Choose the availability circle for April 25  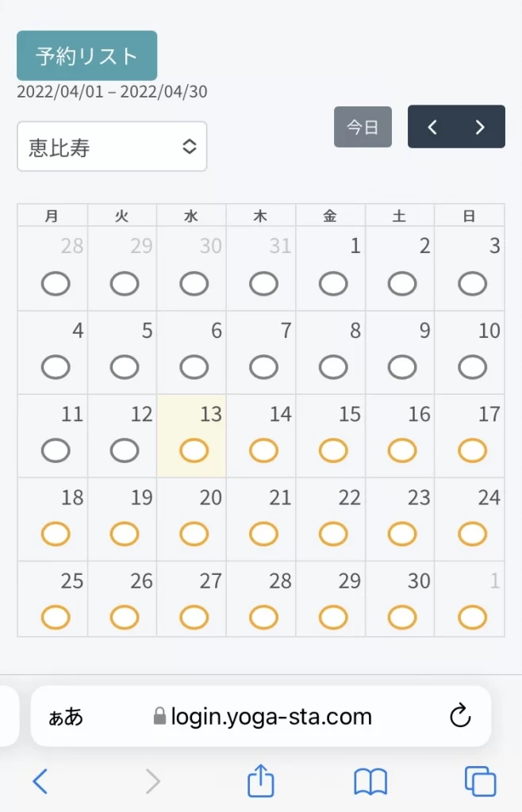pos(56,617)
